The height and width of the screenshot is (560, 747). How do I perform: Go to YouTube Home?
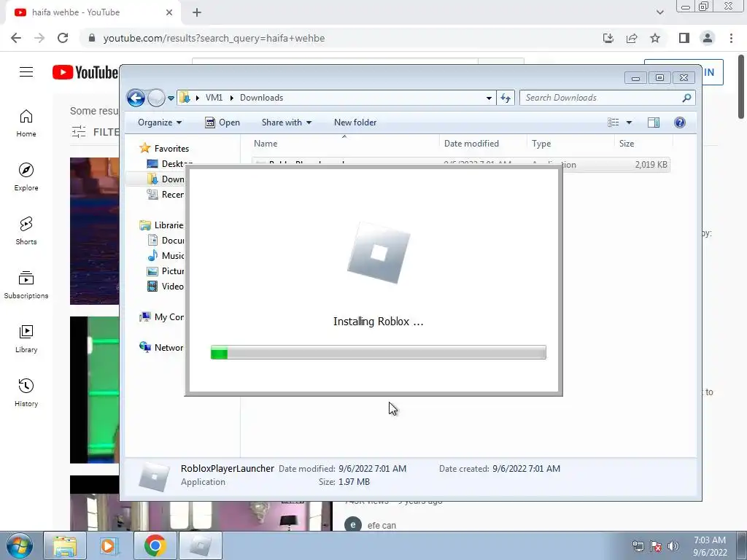(26, 123)
